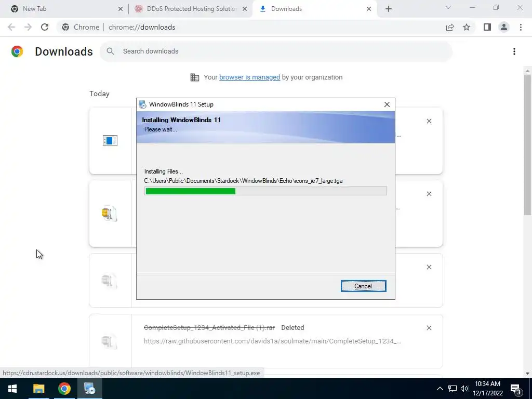Open the Chrome browser menu

tap(521, 27)
